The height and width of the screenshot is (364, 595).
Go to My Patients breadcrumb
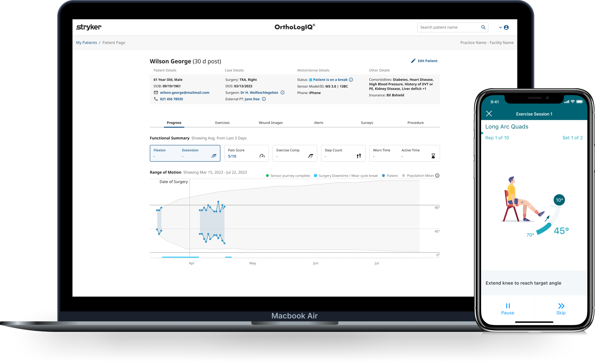pyautogui.click(x=86, y=43)
